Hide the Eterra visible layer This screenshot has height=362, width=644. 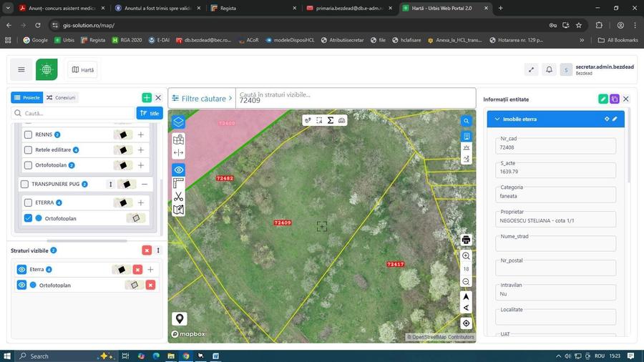(x=21, y=270)
